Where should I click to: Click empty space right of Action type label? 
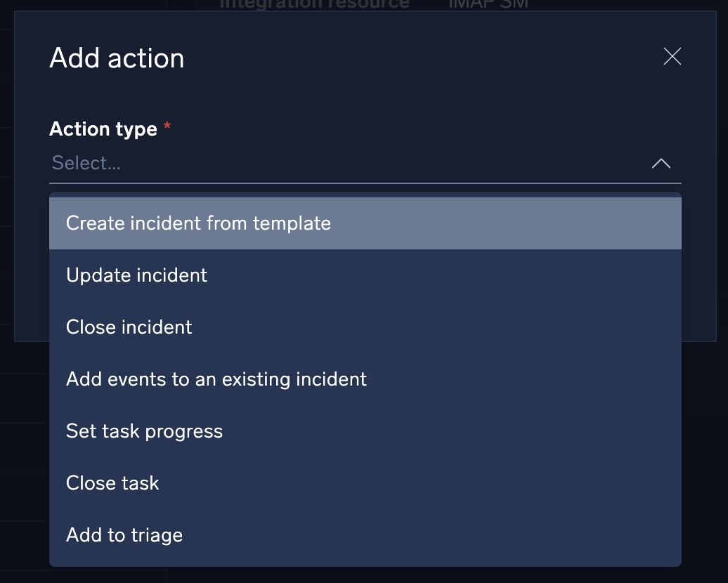(422, 129)
